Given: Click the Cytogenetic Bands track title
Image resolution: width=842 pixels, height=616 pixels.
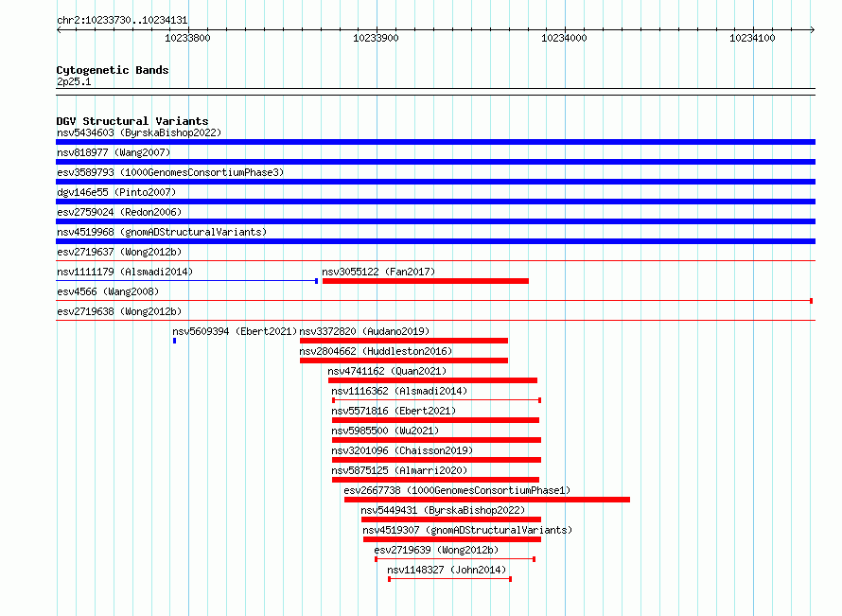Looking at the screenshot, I should [x=113, y=70].
